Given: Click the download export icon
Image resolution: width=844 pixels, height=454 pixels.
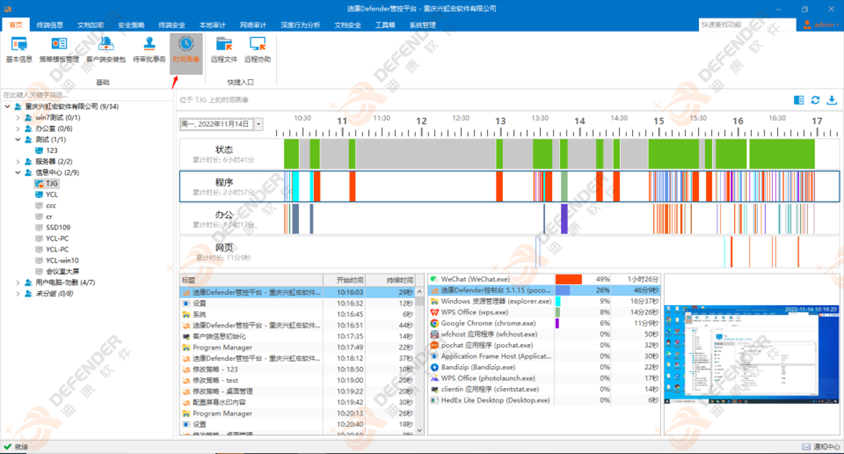Looking at the screenshot, I should 832,100.
